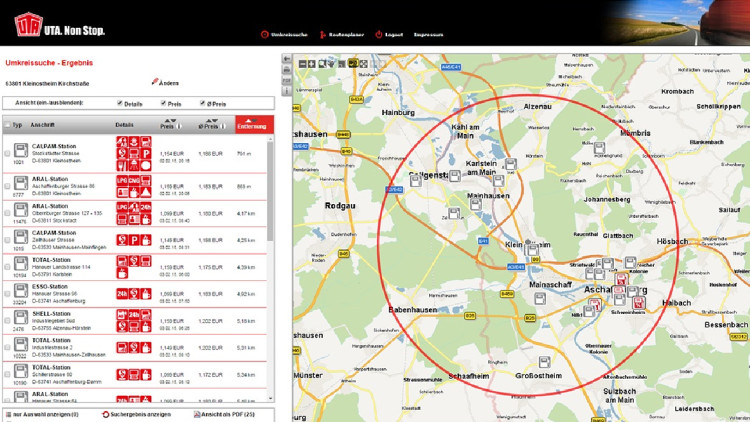Open Umkreissuche in the top navigation
This screenshot has height=422, width=750.
tap(284, 34)
